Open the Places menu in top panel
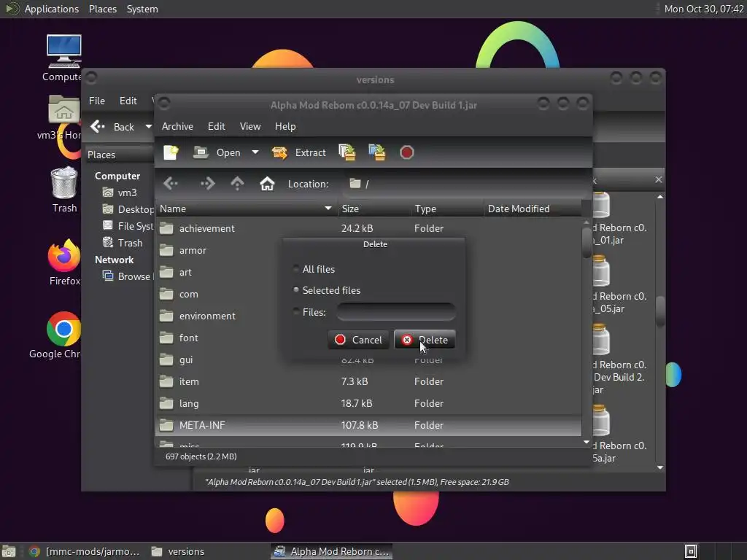 (x=103, y=9)
